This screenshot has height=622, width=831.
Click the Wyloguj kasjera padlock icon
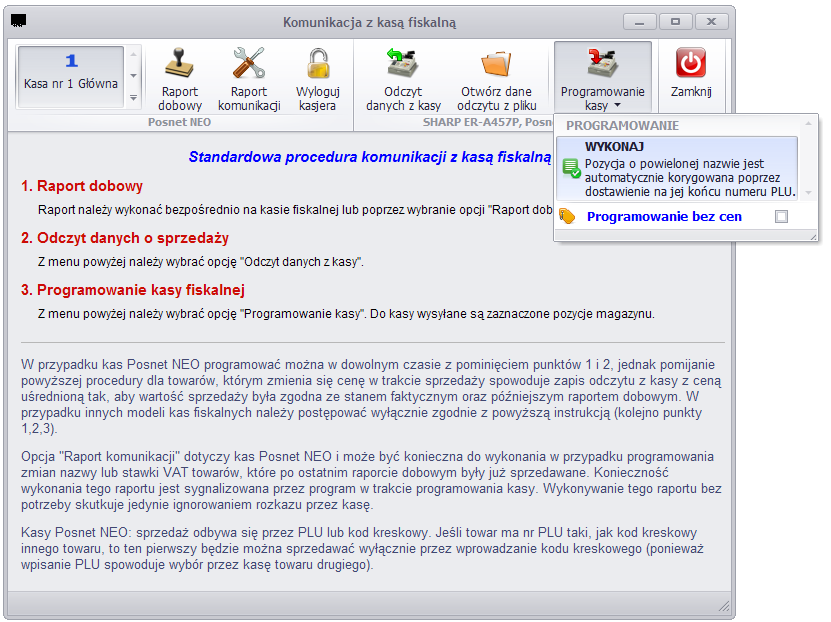coord(318,63)
